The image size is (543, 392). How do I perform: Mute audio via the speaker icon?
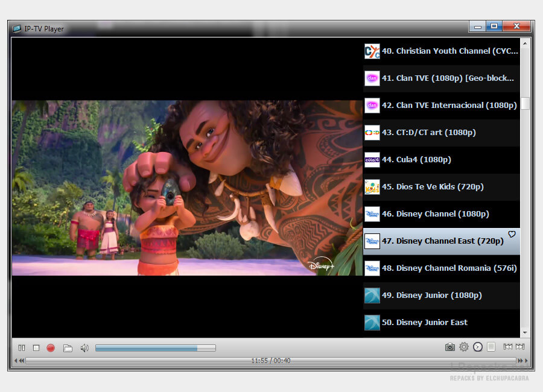pos(84,348)
